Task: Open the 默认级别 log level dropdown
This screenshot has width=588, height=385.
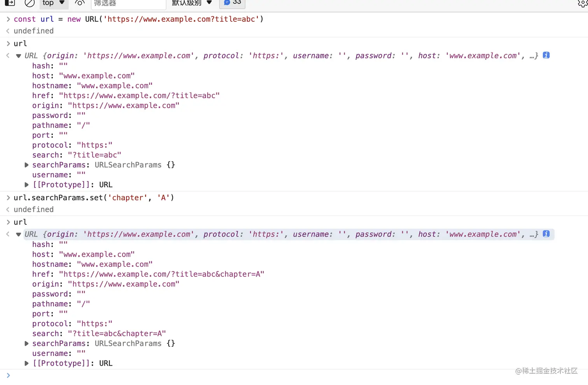Action: pos(192,3)
